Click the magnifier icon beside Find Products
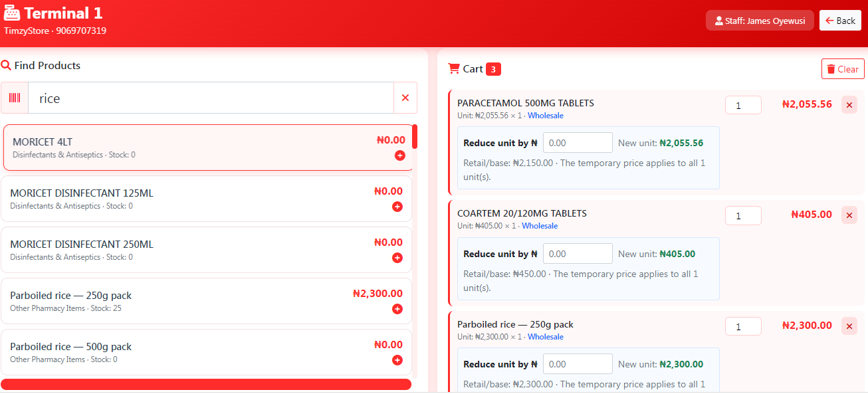Screen dimensions: 868x394 [x=6, y=66]
